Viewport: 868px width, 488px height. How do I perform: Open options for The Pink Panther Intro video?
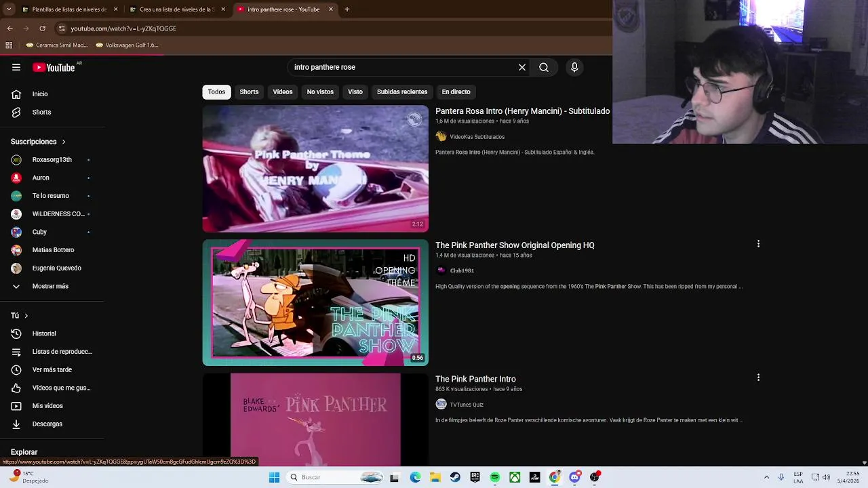[758, 378]
